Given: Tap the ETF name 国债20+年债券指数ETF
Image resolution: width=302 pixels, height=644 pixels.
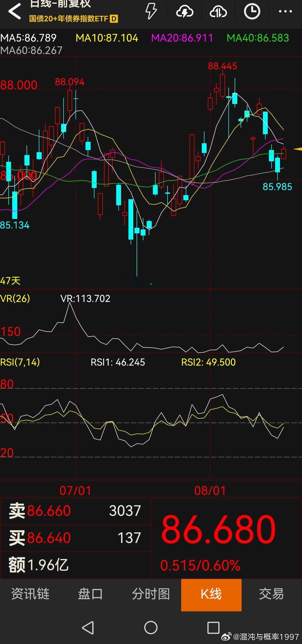Looking at the screenshot, I should (69, 18).
